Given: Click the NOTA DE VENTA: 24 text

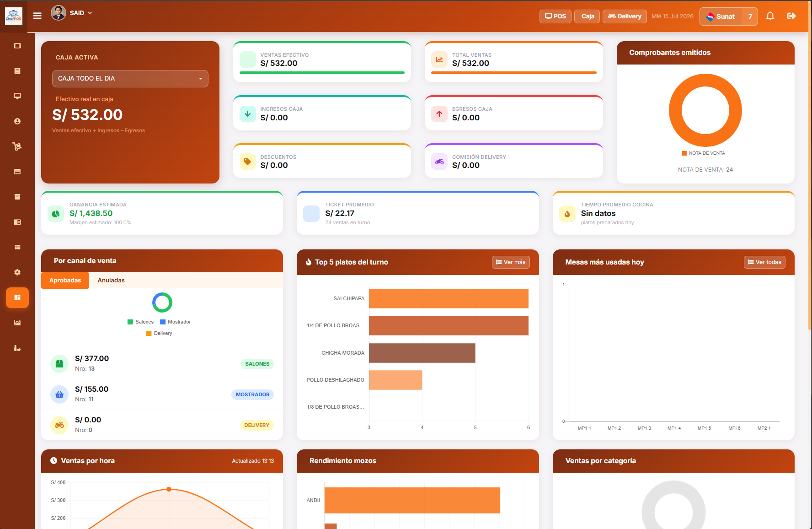Looking at the screenshot, I should (x=705, y=170).
